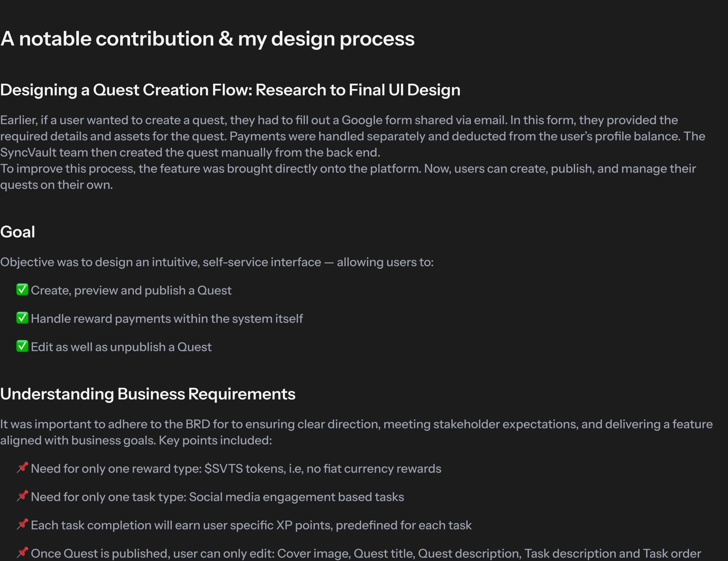Image resolution: width=728 pixels, height=561 pixels.
Task: Click the green checkmark before "Edit as well as unpublish"
Action: coord(22,346)
